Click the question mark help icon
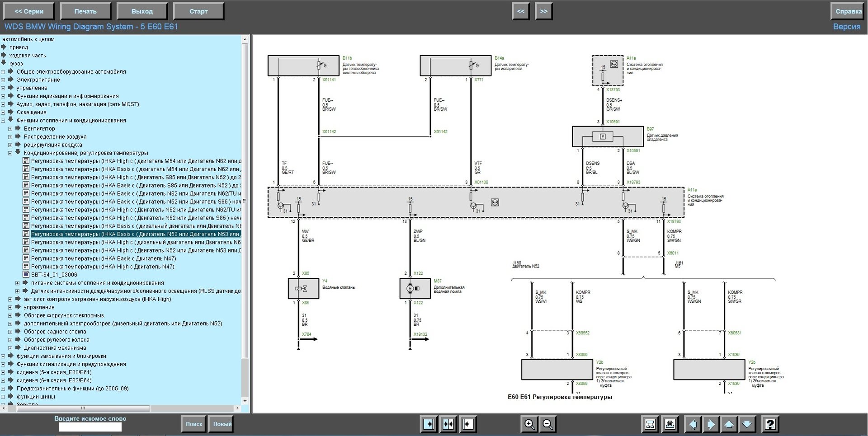This screenshot has width=868, height=436. pyautogui.click(x=770, y=424)
